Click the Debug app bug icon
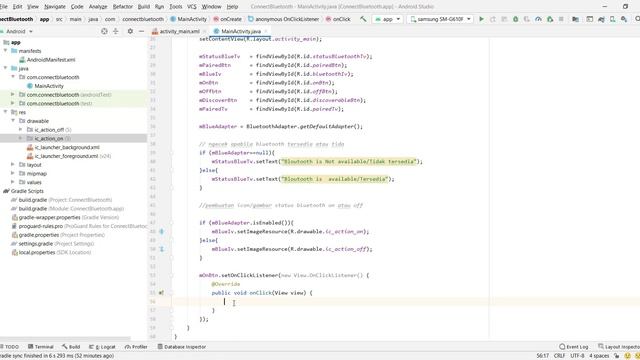 click(x=516, y=19)
